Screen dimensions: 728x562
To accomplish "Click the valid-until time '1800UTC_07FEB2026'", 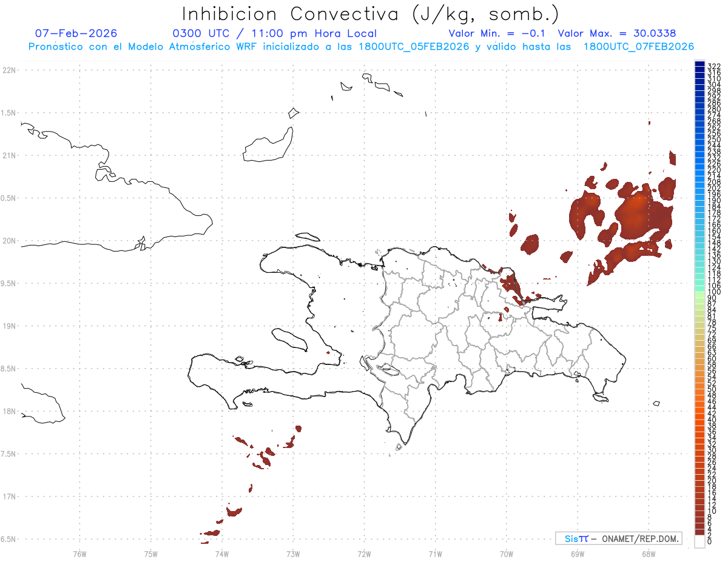I will (x=639, y=47).
